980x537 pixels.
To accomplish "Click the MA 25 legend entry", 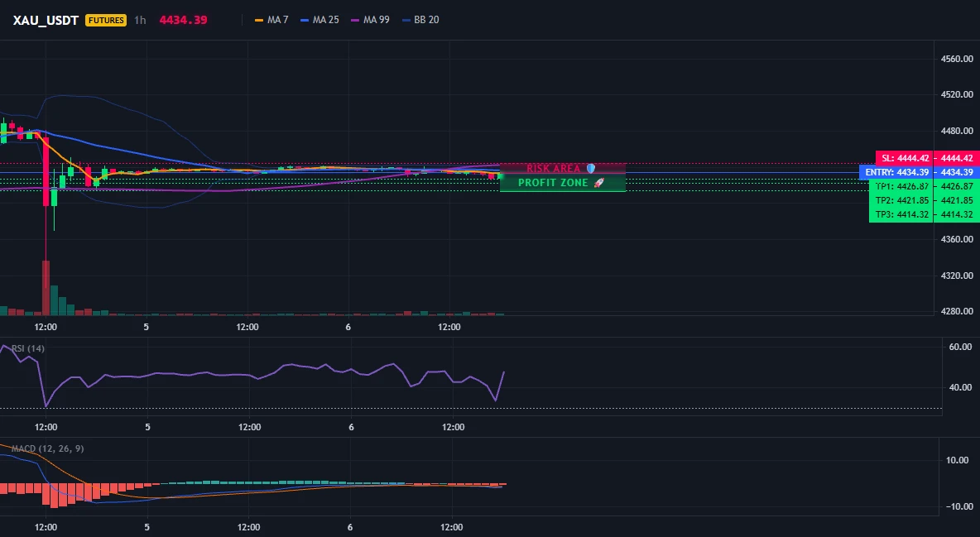I will click(x=319, y=20).
